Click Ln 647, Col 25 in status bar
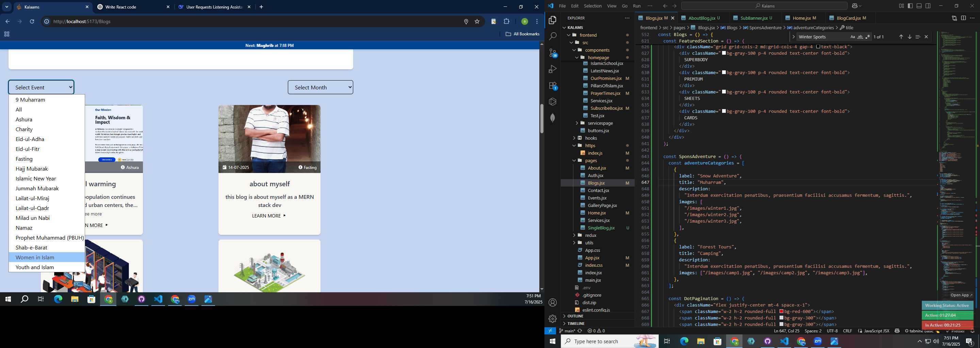 [x=786, y=331]
